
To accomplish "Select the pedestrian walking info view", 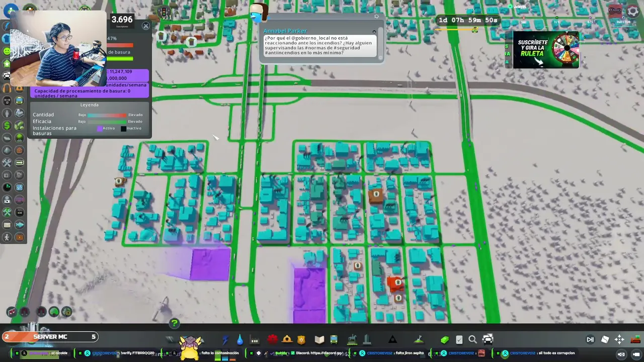I will (x=7, y=237).
